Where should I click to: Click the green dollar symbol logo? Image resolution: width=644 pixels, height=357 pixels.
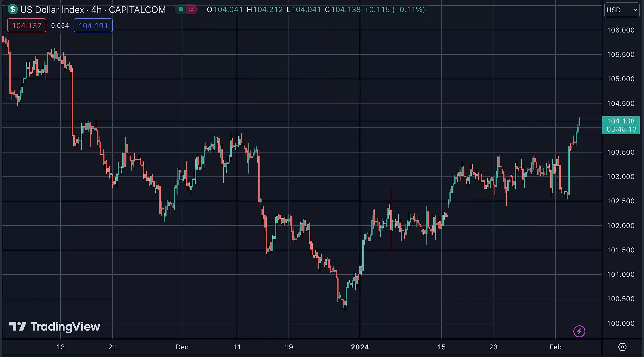(13, 9)
